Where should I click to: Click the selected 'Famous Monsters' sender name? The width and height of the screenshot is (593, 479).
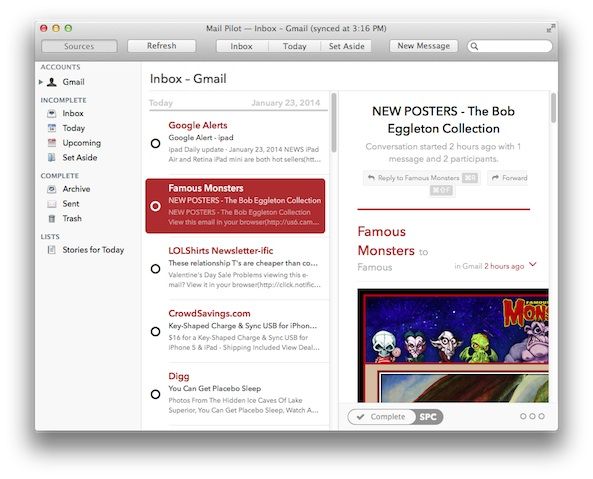coord(206,188)
